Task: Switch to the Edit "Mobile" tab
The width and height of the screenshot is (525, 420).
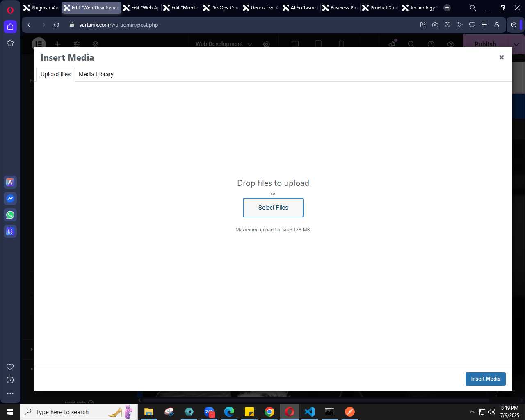Action: [x=181, y=8]
